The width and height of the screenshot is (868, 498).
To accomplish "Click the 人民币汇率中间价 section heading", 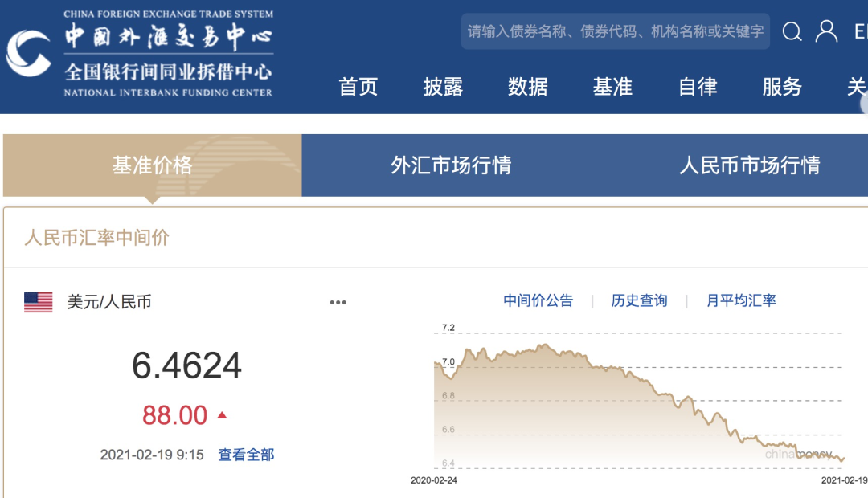I will click(x=97, y=238).
